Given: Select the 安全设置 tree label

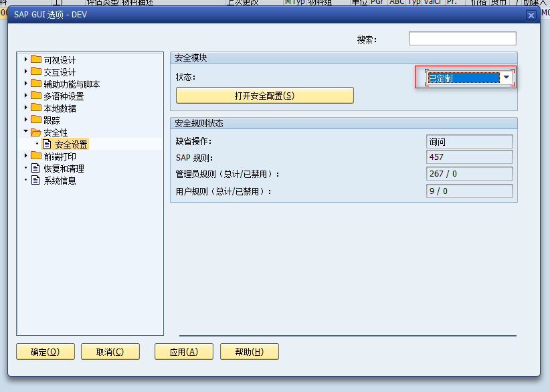Looking at the screenshot, I should 71,144.
